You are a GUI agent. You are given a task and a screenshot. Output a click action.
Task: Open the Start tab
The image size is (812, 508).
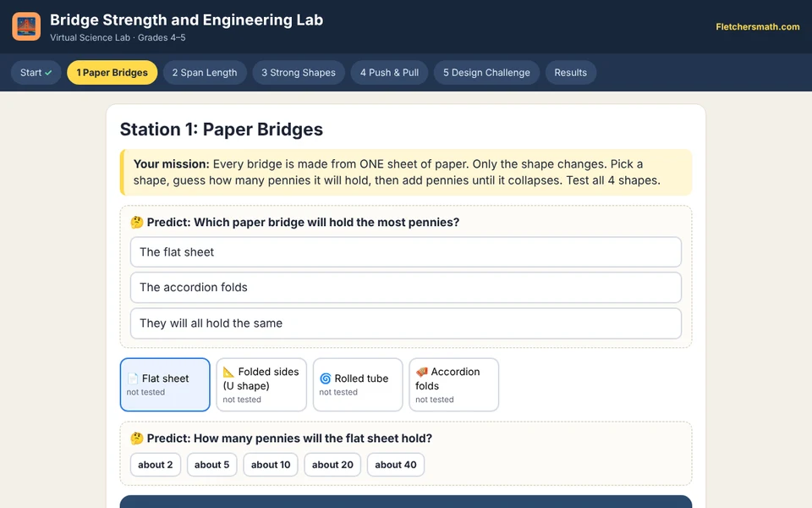point(36,73)
